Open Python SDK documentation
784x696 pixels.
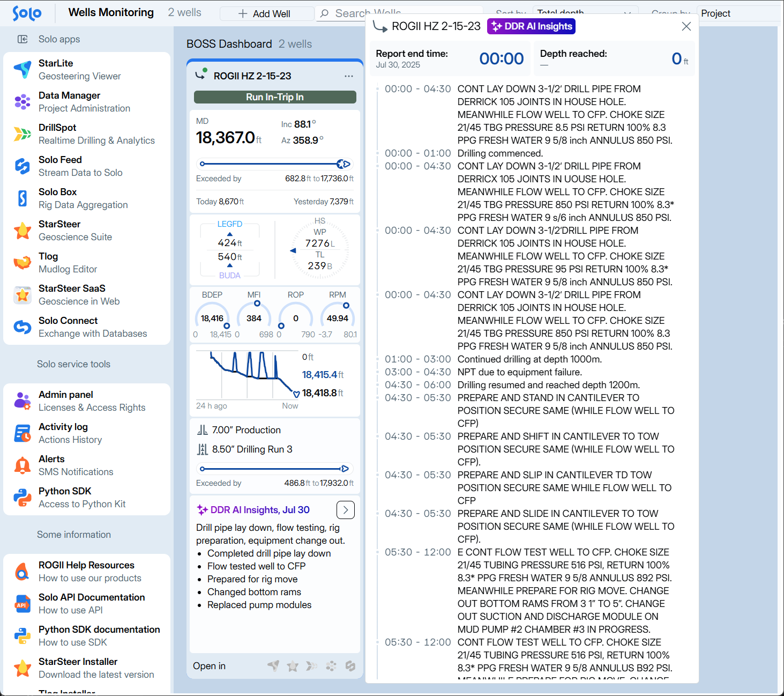tap(87, 636)
